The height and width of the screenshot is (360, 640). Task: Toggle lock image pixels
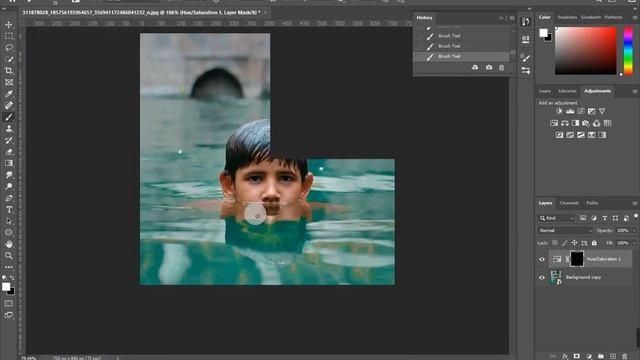(x=564, y=243)
